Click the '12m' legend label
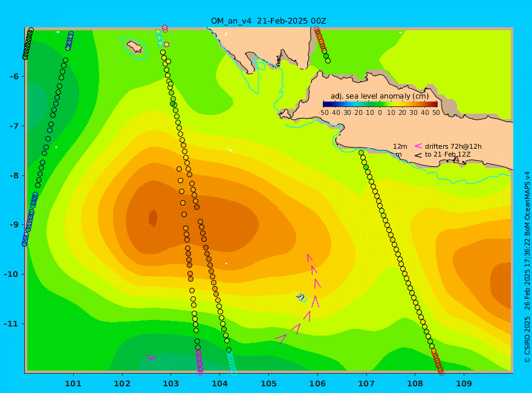Image resolution: width=532 pixels, height=393 pixels. [400, 146]
